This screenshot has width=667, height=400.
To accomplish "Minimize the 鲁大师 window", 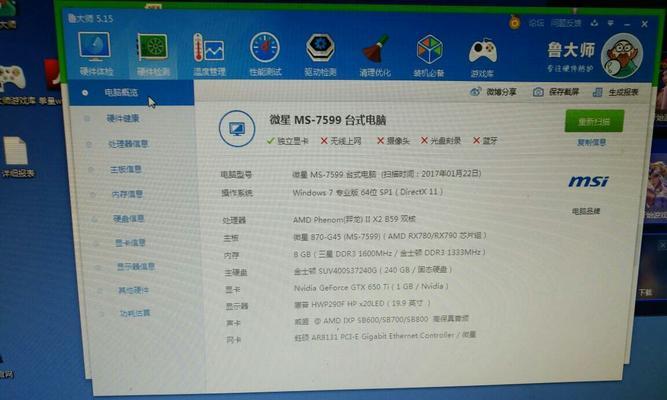I will coord(627,25).
